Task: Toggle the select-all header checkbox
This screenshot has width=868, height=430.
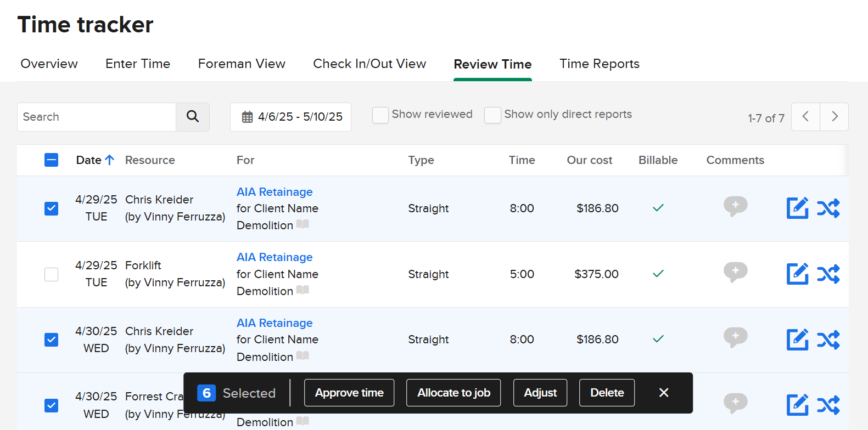Action: pyautogui.click(x=51, y=160)
